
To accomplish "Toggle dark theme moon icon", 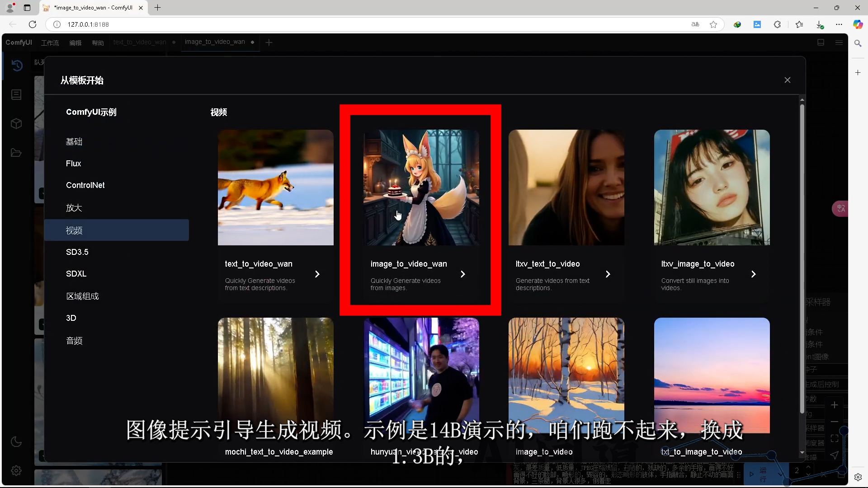I will pos(16,441).
